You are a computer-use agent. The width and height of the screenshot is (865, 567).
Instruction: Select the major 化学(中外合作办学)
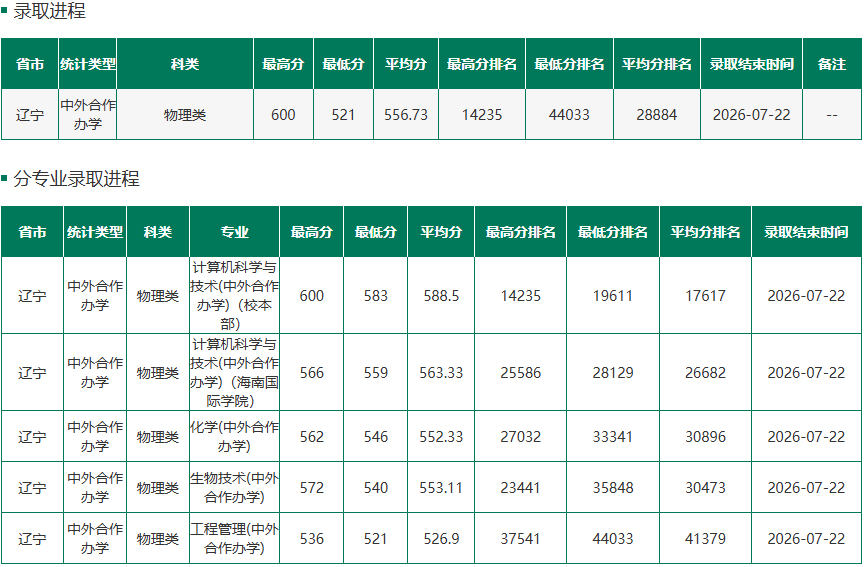(234, 436)
